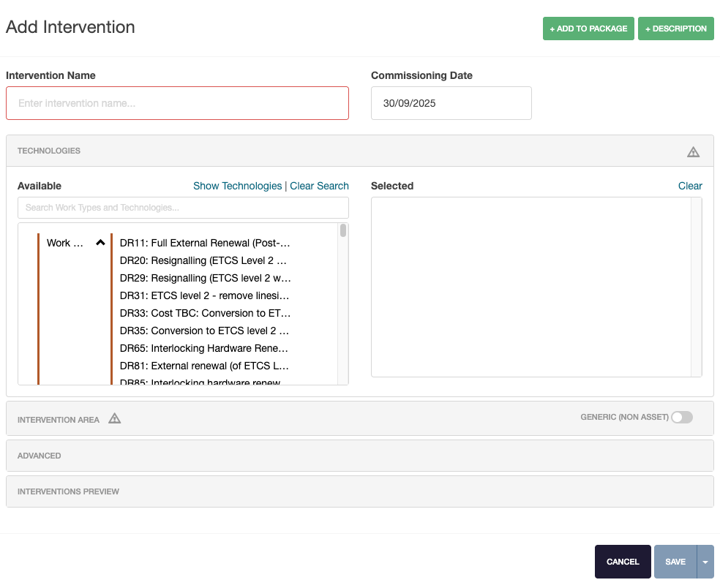Click the Technologies section warning icon
Screen dimensions: 720x588
(x=693, y=151)
